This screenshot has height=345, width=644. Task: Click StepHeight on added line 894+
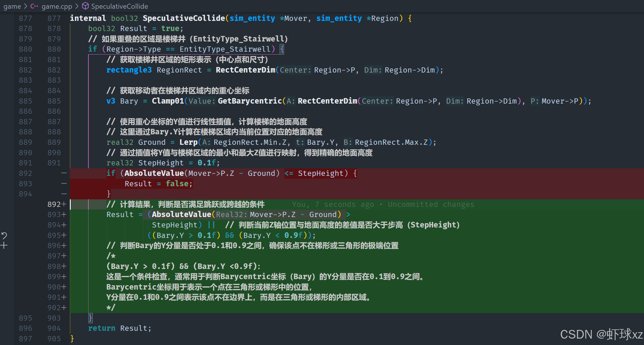tap(174, 225)
